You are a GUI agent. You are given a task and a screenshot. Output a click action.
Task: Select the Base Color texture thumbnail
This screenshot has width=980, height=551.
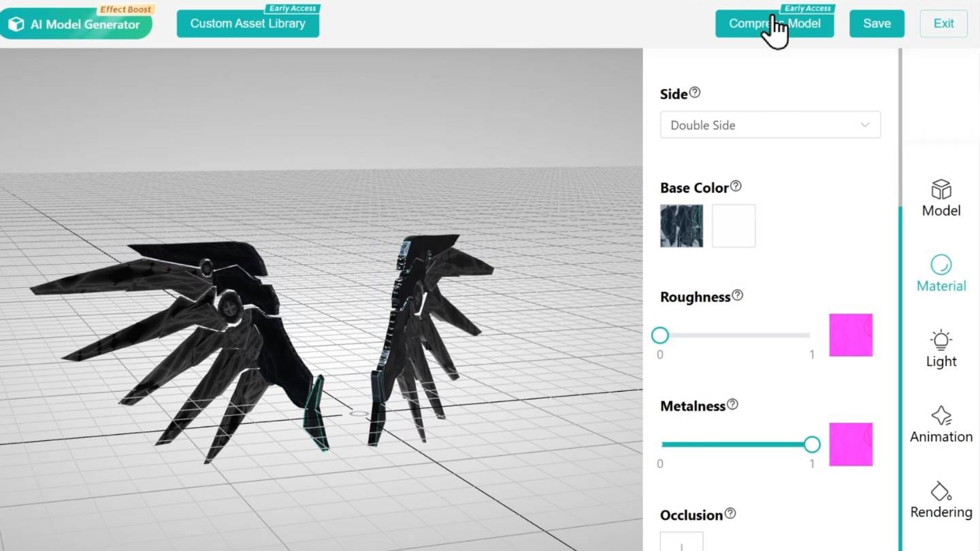pos(681,225)
